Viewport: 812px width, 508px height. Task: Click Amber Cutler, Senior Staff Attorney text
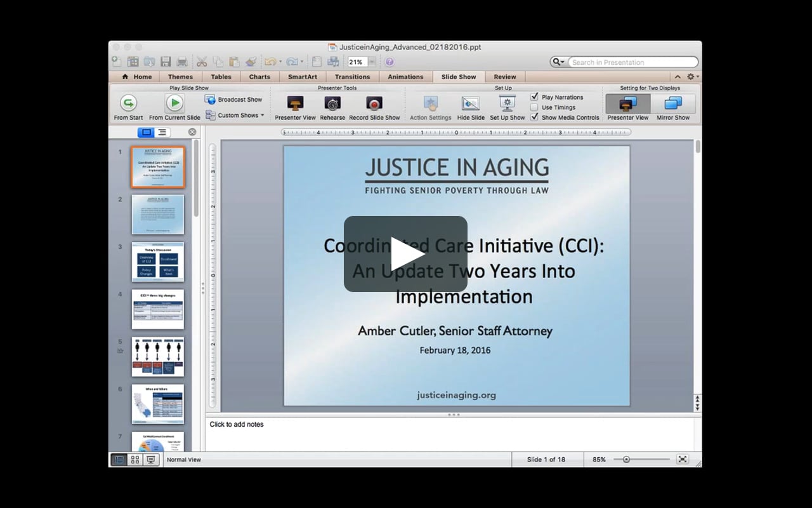click(455, 331)
